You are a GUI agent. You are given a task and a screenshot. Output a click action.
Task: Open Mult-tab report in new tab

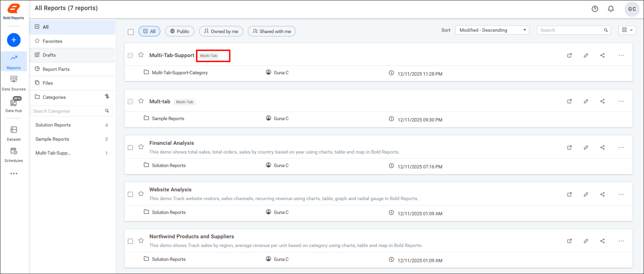(x=569, y=101)
